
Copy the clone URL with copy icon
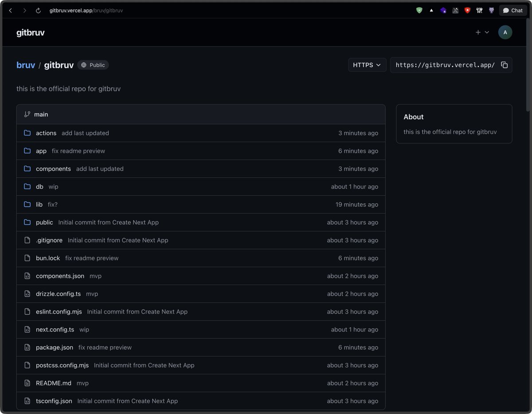point(504,65)
